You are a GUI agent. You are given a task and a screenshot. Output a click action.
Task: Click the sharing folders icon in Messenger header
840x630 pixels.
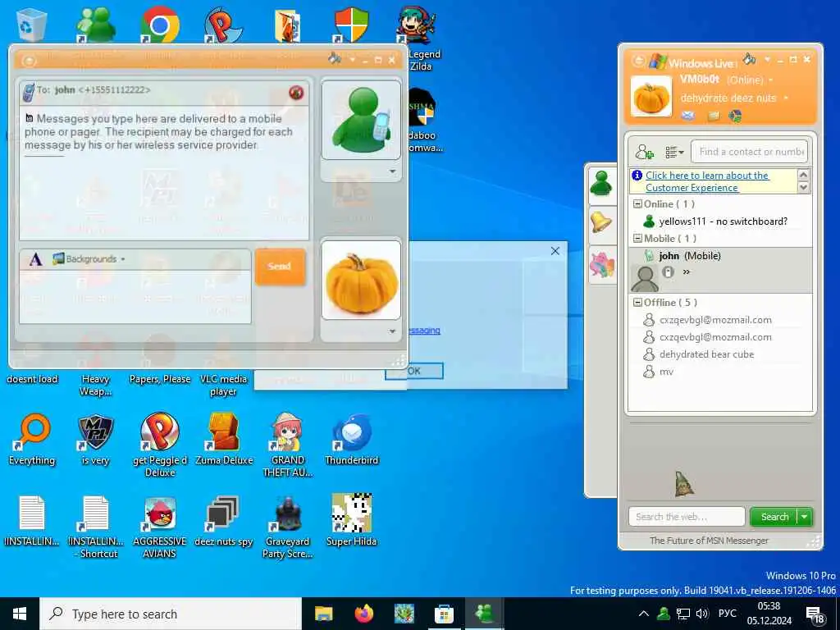714,116
